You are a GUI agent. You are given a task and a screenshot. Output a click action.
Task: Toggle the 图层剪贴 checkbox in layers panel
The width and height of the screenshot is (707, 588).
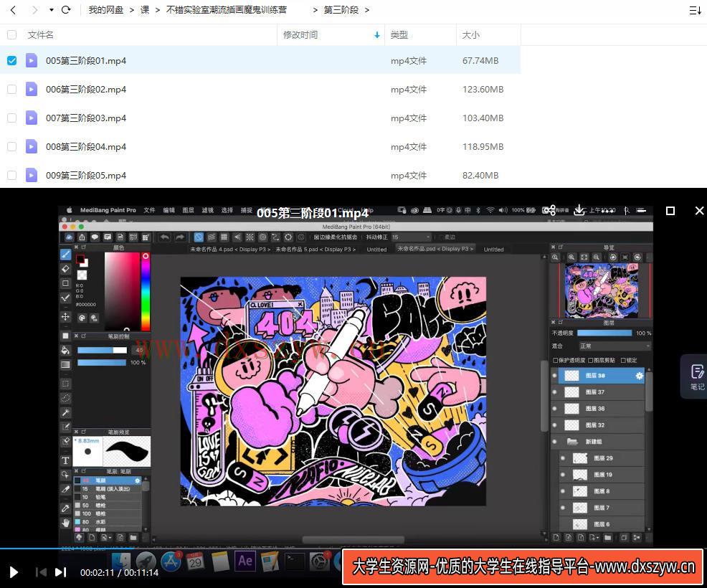point(591,360)
